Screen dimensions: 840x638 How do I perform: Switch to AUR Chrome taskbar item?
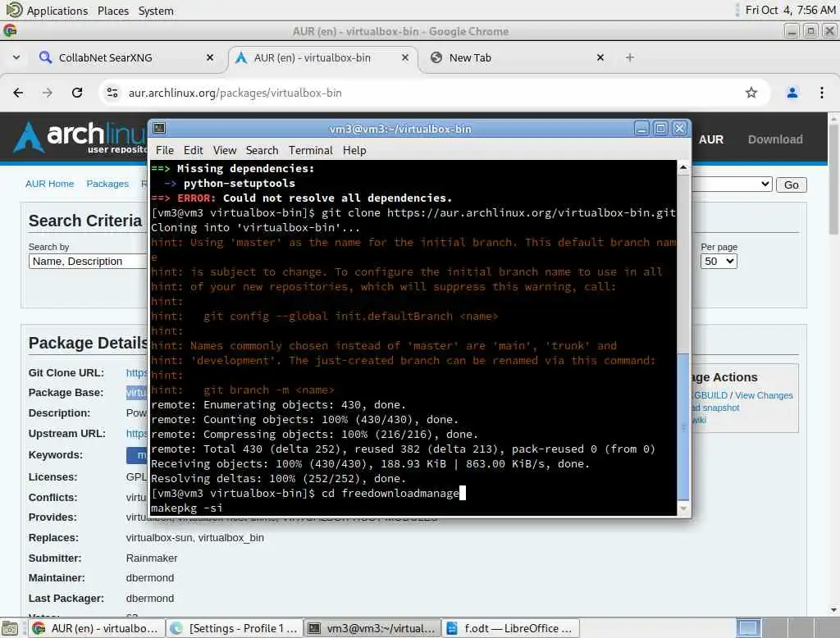coord(96,628)
